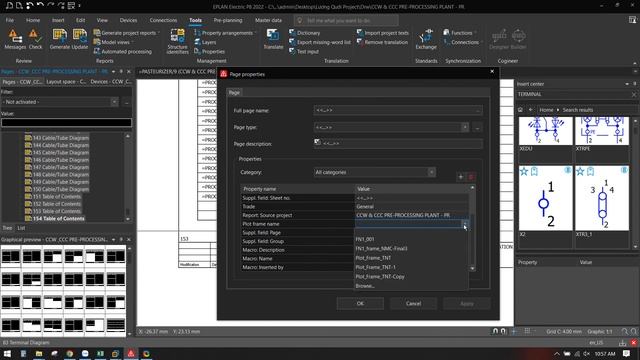The image size is (640, 360).
Task: Click Export missing-word list
Action: tap(320, 42)
